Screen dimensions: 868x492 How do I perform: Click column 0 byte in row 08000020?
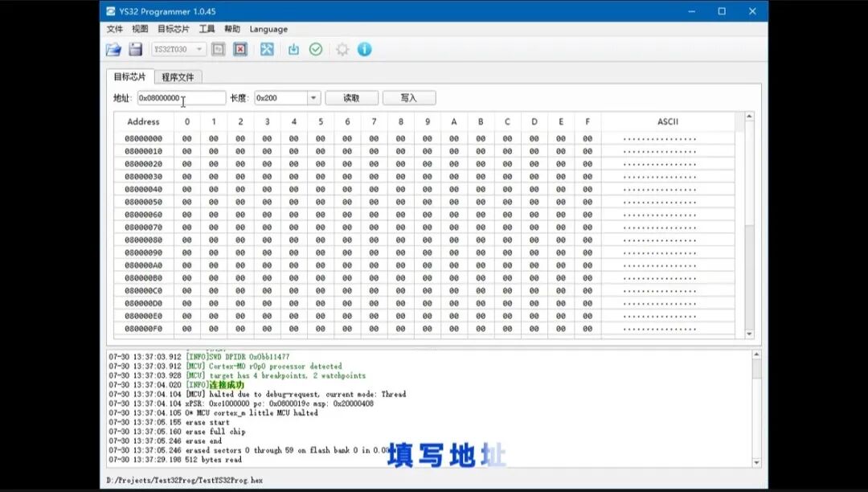click(187, 164)
